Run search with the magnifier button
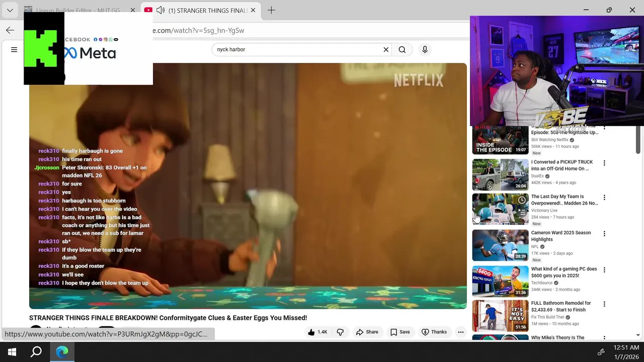This screenshot has width=644, height=362. (x=402, y=49)
